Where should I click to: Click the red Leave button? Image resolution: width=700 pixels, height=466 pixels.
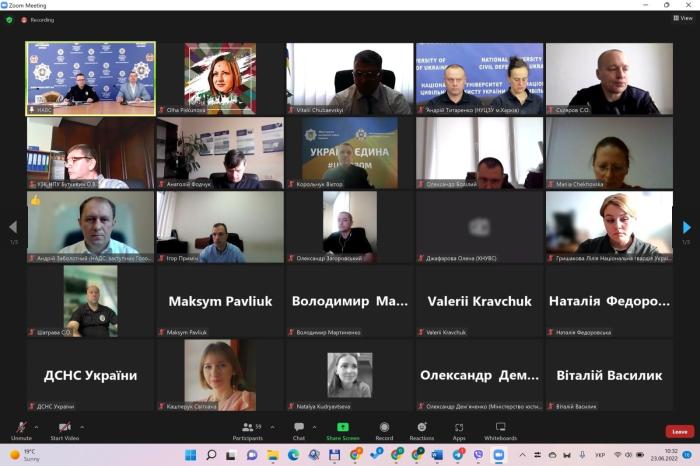coord(680,432)
